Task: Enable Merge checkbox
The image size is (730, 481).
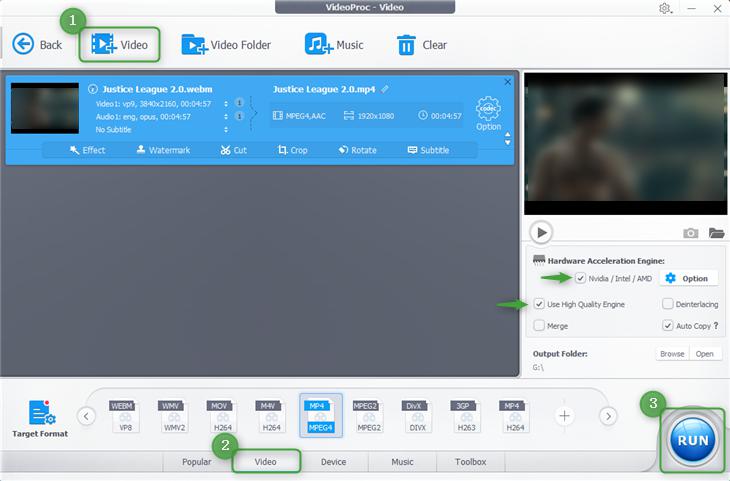Action: pos(539,325)
